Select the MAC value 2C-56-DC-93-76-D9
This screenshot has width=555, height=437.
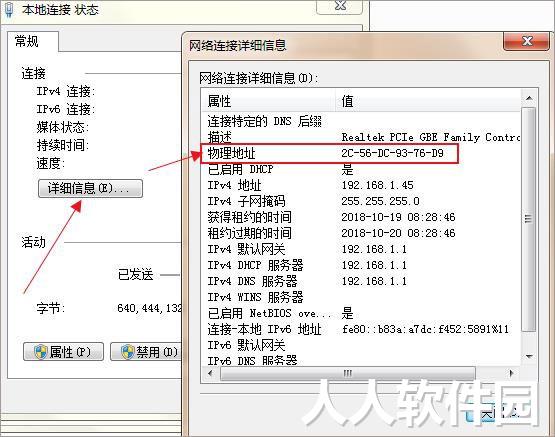[x=392, y=153]
